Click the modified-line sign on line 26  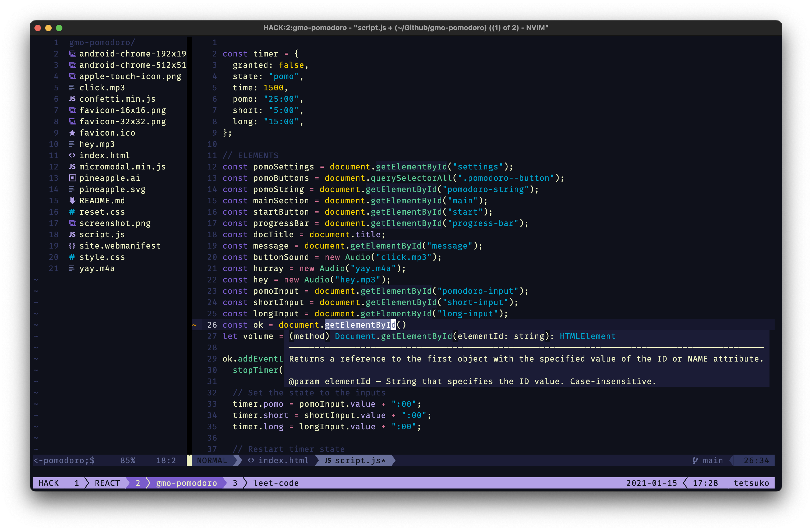coord(195,325)
